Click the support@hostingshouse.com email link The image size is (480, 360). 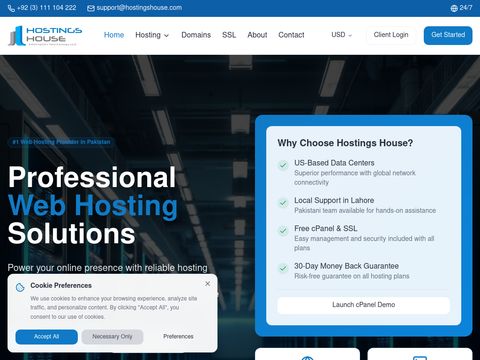point(139,8)
